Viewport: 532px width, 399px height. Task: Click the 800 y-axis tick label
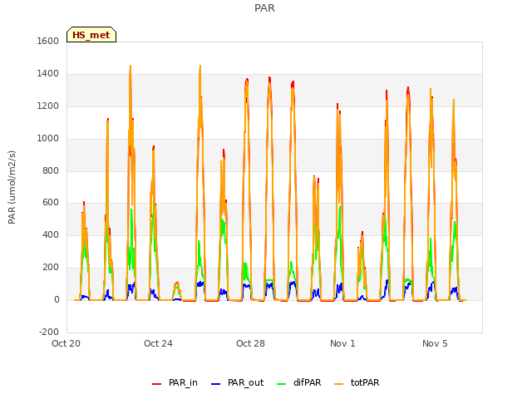(51, 170)
